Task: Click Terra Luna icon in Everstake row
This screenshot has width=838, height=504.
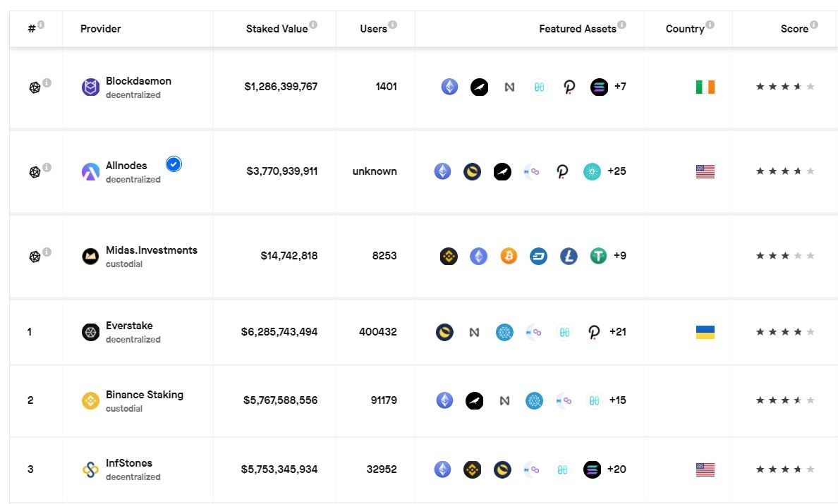Action: click(444, 332)
